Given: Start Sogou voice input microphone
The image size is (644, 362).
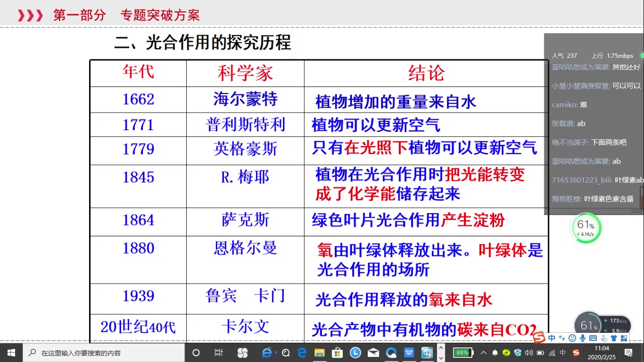Looking at the screenshot, I should (583, 338).
